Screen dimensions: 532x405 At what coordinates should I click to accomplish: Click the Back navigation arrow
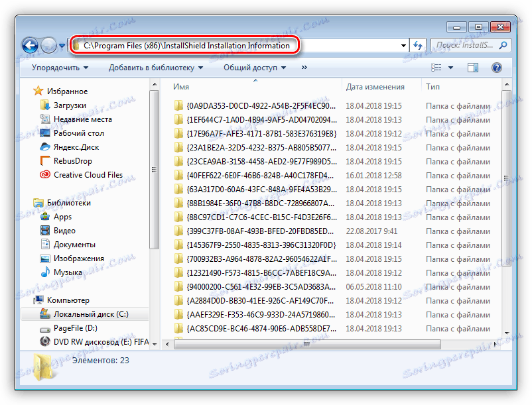pyautogui.click(x=31, y=44)
